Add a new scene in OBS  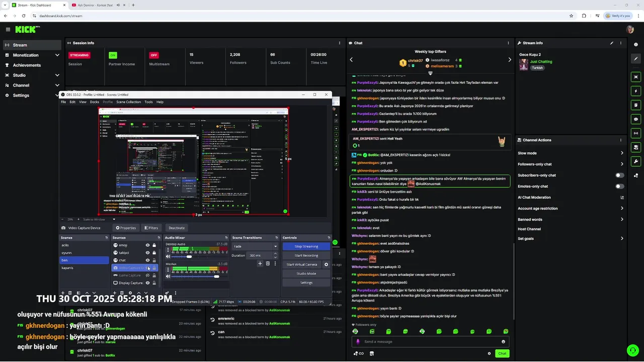[x=63, y=293]
